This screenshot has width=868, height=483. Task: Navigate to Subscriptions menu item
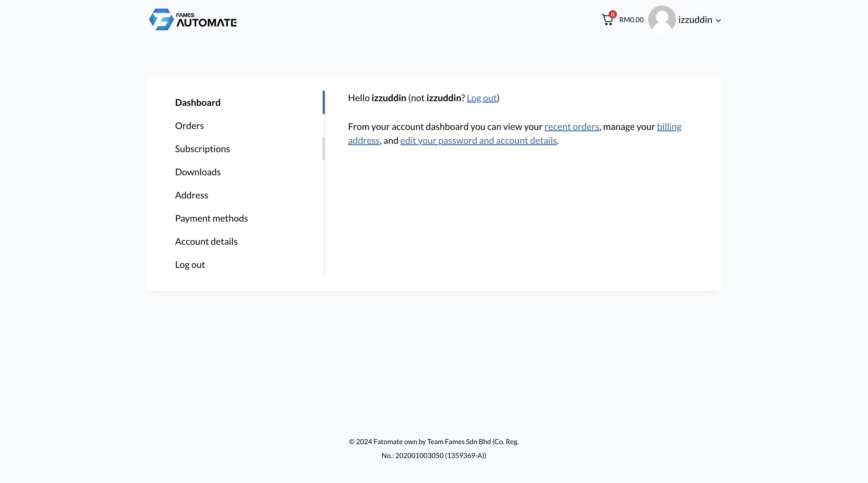coord(202,149)
